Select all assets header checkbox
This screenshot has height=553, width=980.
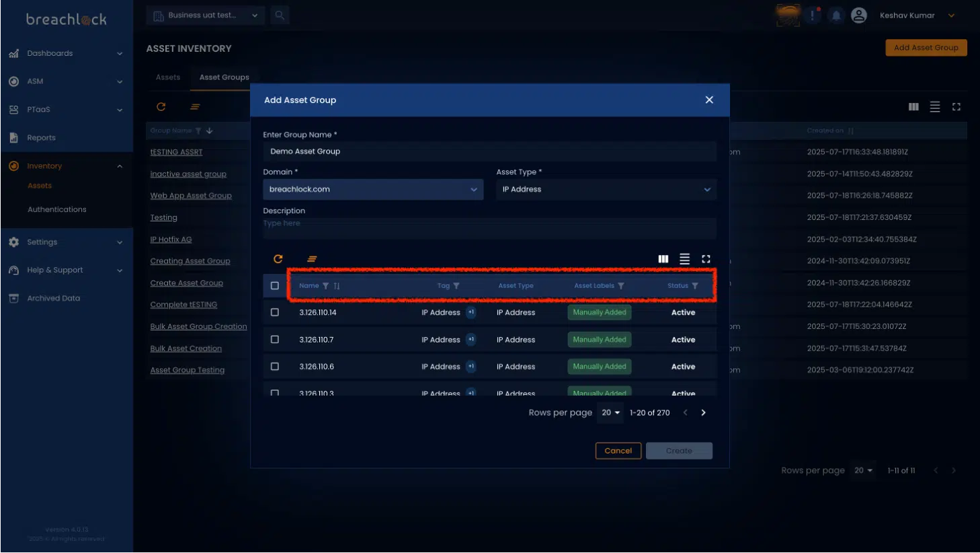click(x=275, y=286)
